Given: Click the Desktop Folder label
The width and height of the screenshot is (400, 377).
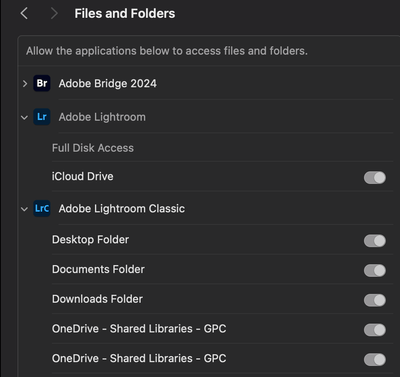Looking at the screenshot, I should 90,240.
